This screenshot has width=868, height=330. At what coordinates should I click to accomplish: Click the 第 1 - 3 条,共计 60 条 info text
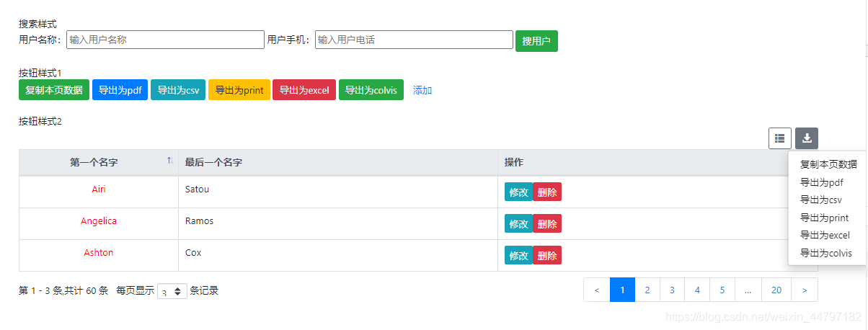pyautogui.click(x=63, y=291)
